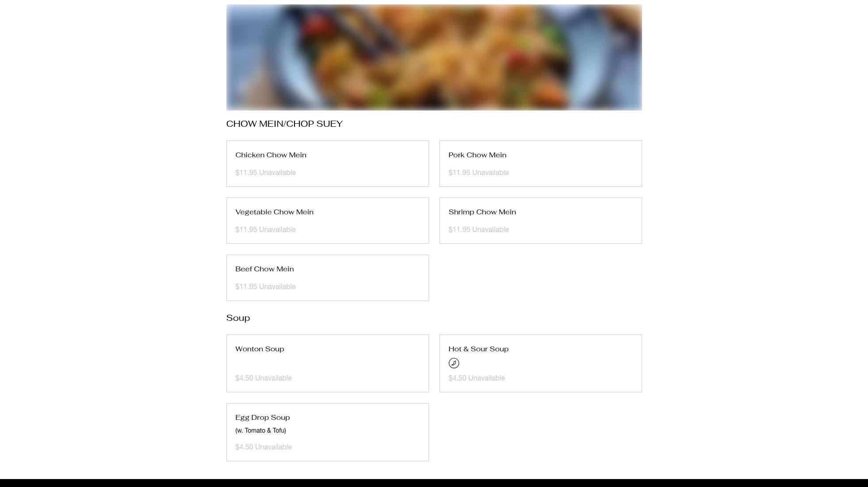Open the Chicken Chow Mein item card
Viewport: 868px width, 487px height.
pyautogui.click(x=327, y=164)
